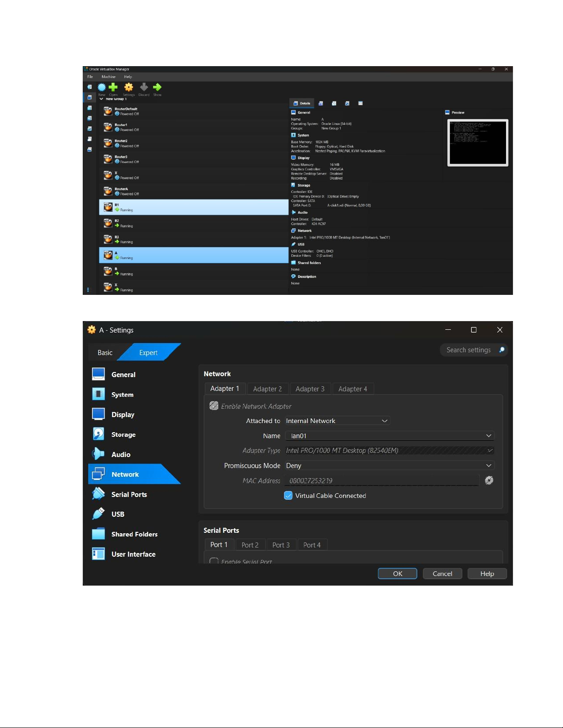Open the internal network Name dropdown
Image resolution: width=563 pixels, height=728 pixels.
389,436
